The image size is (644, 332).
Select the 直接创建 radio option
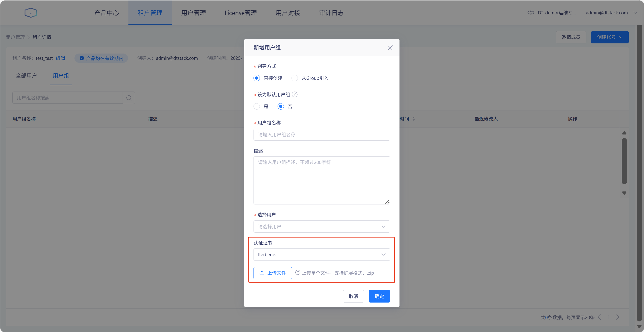point(256,78)
